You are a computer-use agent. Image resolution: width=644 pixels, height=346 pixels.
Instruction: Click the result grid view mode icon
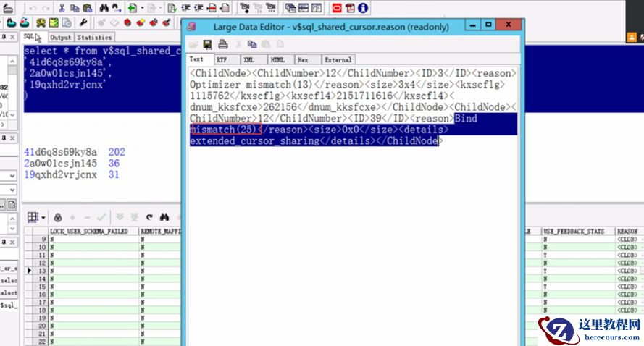tap(33, 217)
